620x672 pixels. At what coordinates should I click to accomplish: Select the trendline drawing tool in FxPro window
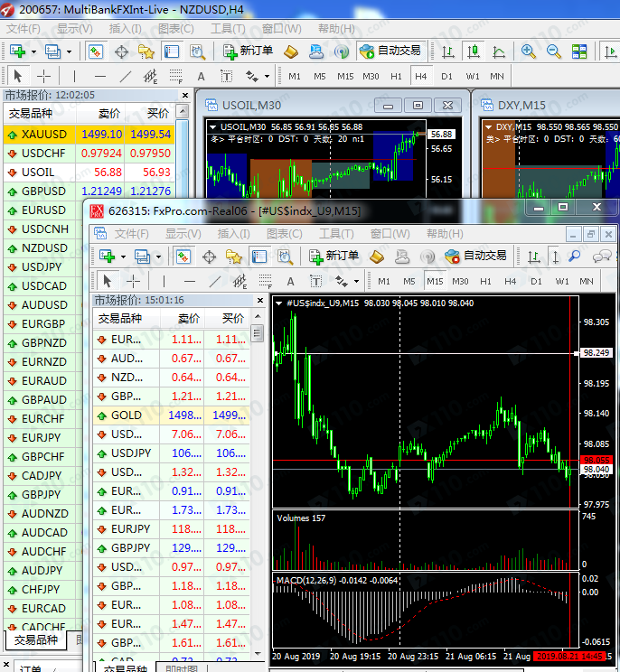pos(214,281)
